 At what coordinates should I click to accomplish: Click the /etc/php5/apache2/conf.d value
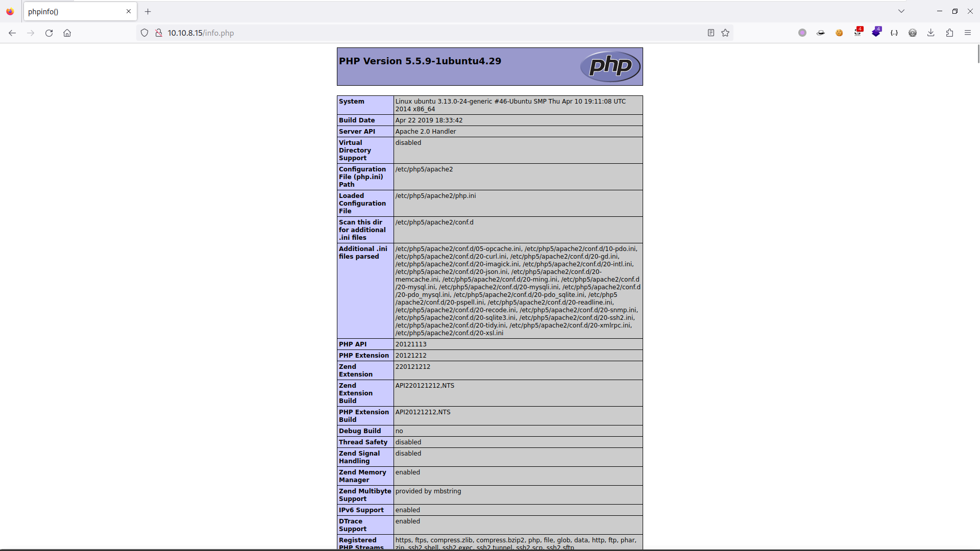(434, 222)
